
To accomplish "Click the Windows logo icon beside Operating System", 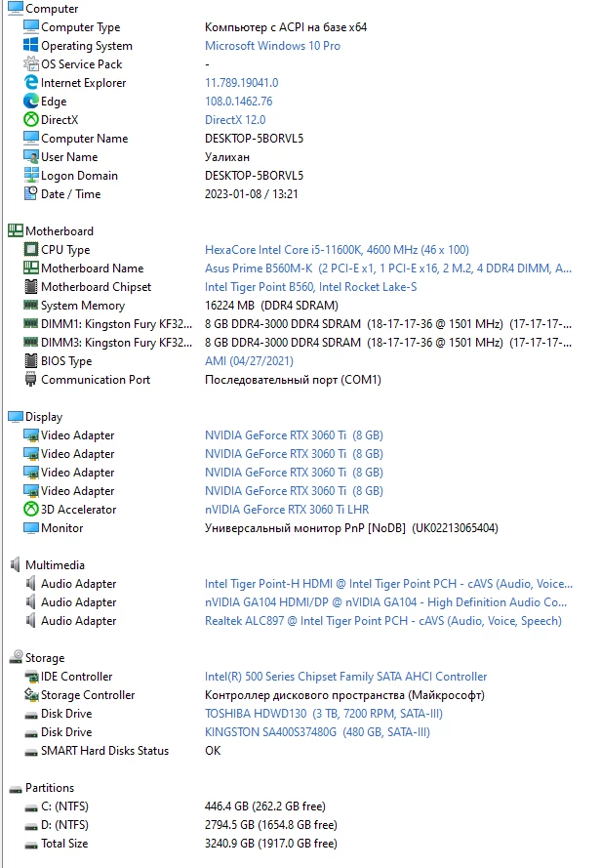I will click(x=31, y=45).
